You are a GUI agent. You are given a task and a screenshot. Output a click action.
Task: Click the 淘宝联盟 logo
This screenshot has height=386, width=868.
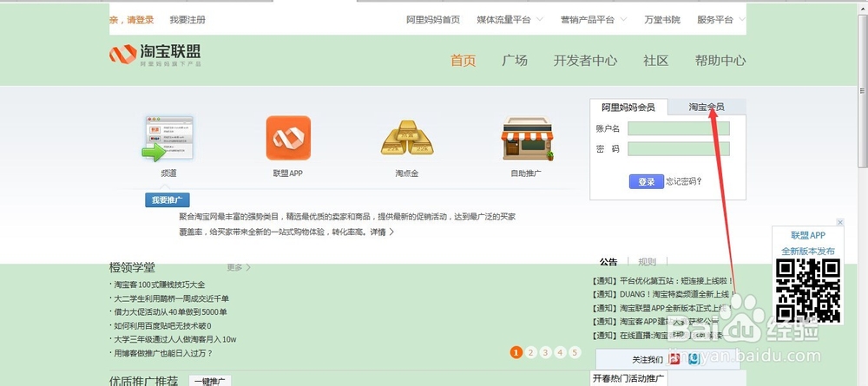pyautogui.click(x=155, y=55)
